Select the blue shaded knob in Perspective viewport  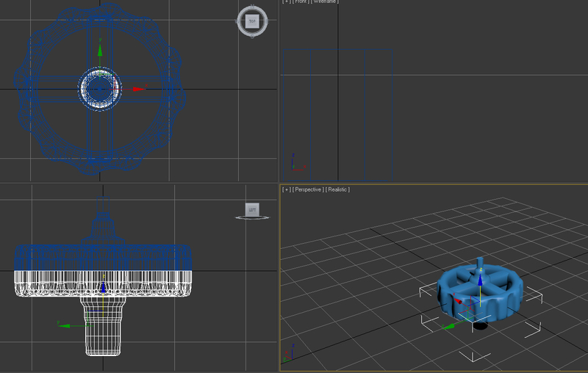click(500, 297)
